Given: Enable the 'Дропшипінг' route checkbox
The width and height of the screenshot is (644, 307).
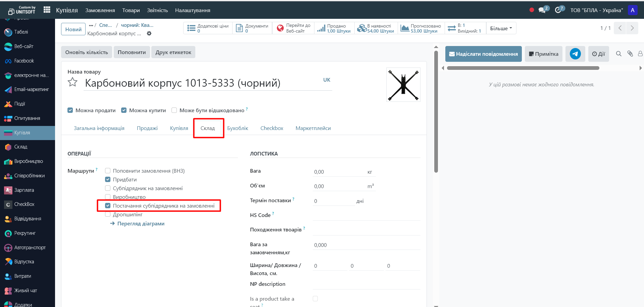Looking at the screenshot, I should coord(108,214).
